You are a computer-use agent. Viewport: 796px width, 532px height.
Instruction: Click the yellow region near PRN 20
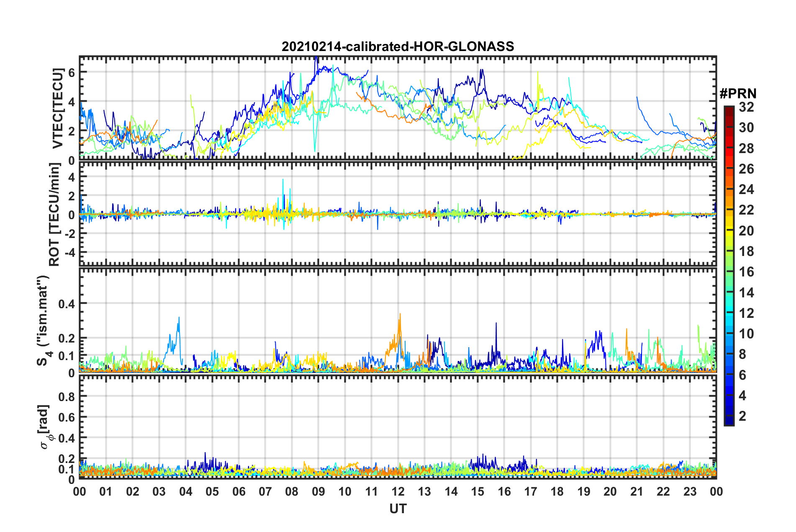coord(729,229)
